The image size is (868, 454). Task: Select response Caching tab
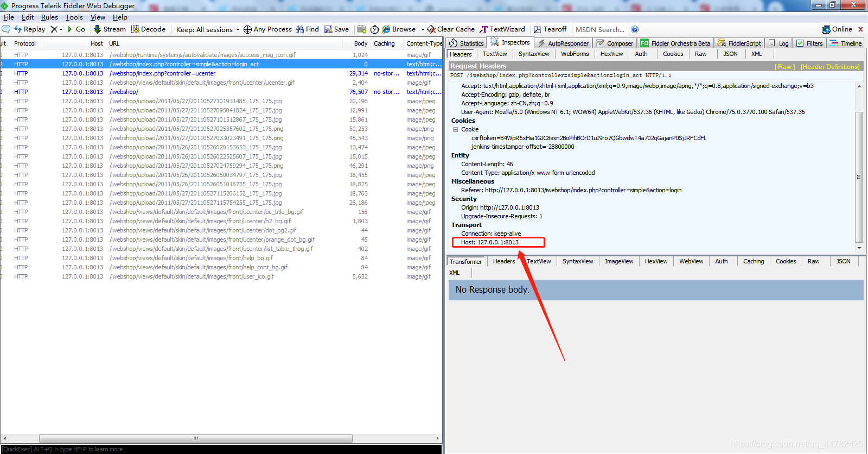[753, 261]
